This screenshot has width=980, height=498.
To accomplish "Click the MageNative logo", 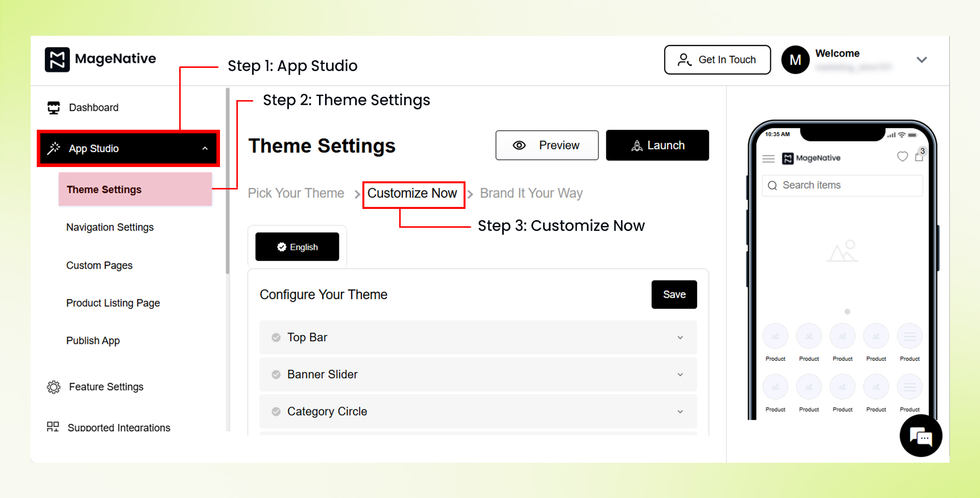I will coord(100,59).
